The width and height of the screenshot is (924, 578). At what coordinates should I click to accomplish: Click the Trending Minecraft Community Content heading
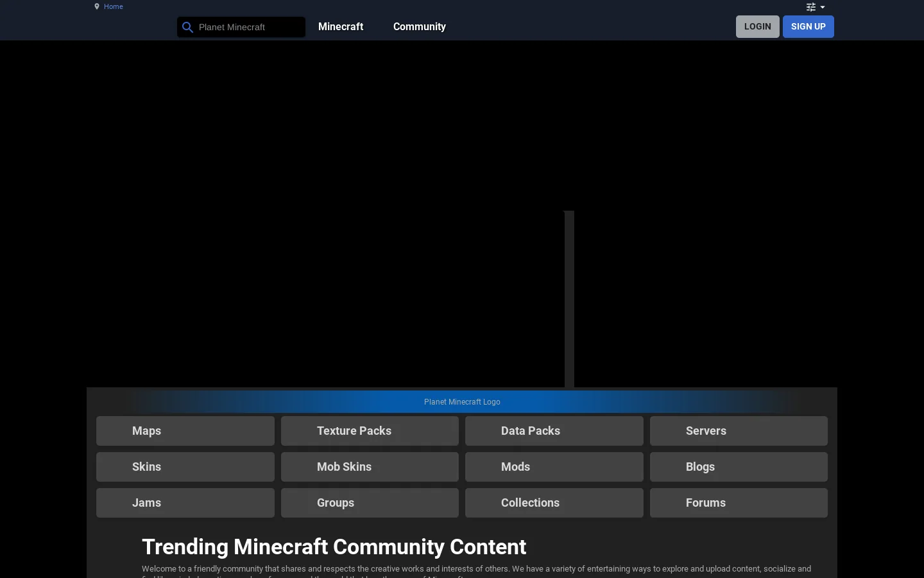click(334, 547)
